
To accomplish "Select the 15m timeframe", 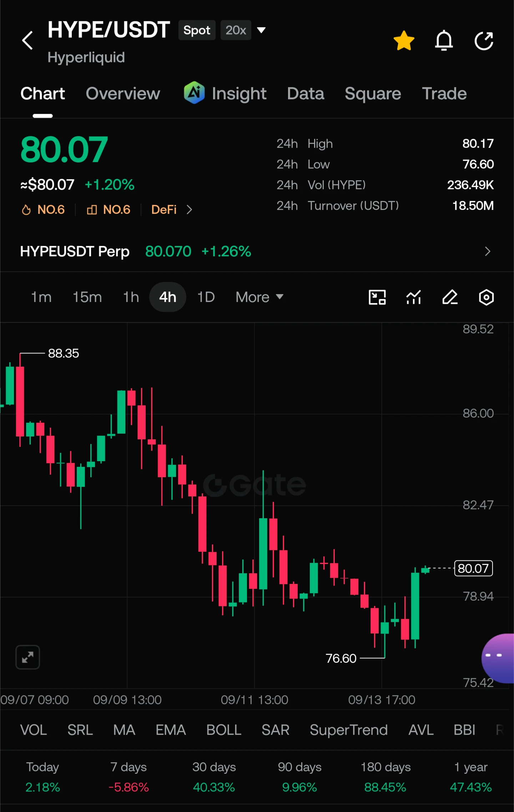I will tap(87, 297).
